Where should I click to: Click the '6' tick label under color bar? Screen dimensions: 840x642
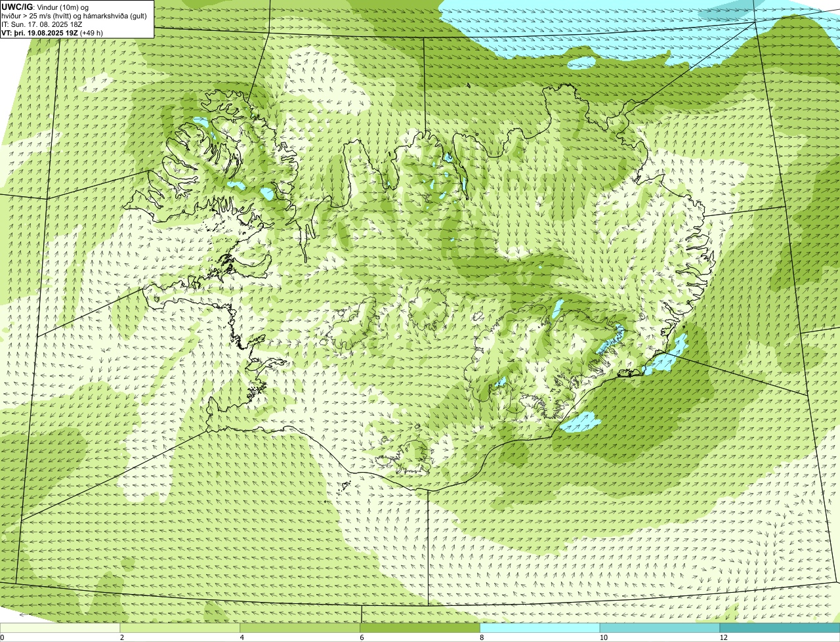point(362,637)
